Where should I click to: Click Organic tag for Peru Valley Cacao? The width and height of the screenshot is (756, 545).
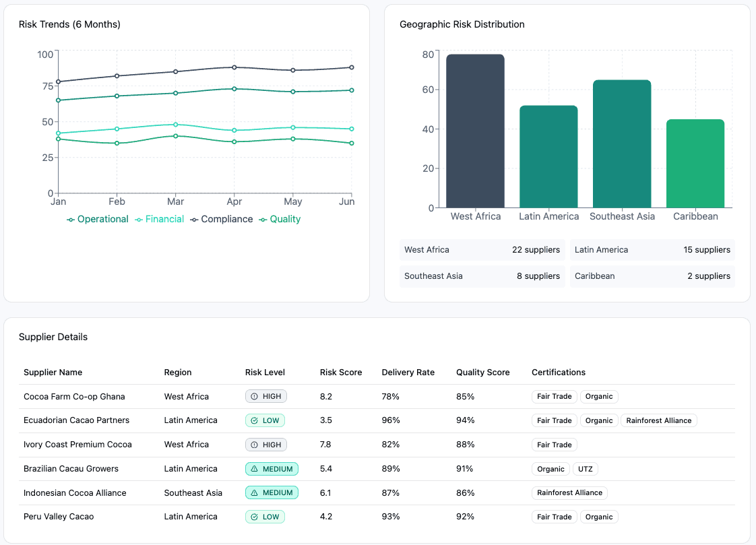(599, 517)
